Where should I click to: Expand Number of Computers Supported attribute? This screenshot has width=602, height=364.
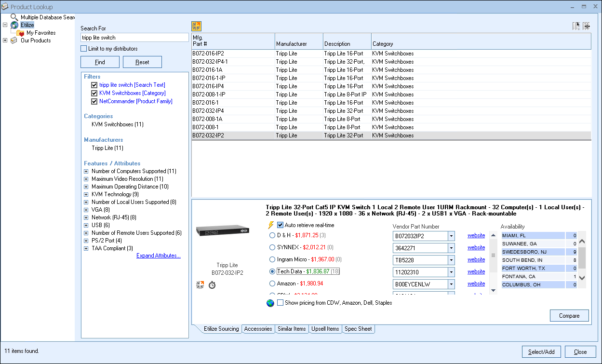(86, 171)
